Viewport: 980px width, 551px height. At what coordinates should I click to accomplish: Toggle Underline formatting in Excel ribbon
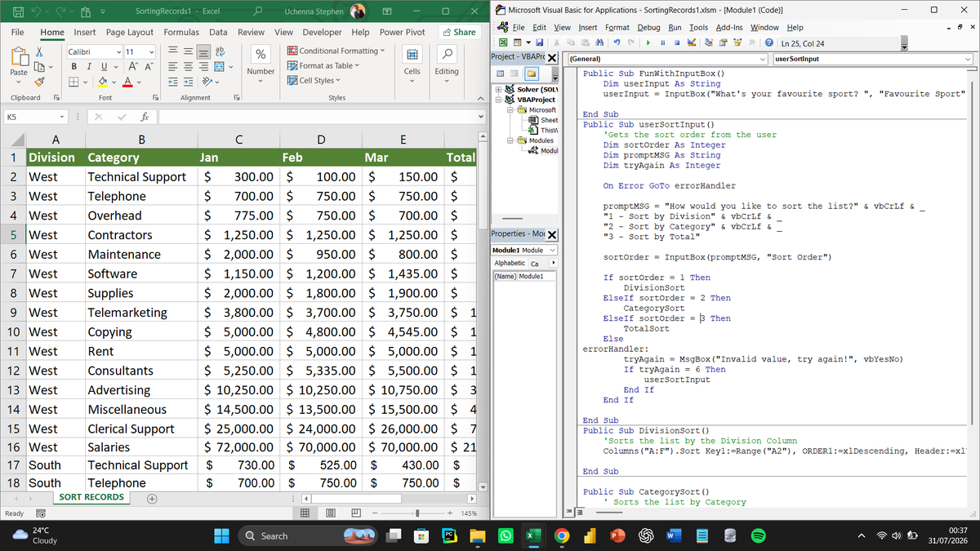point(105,67)
